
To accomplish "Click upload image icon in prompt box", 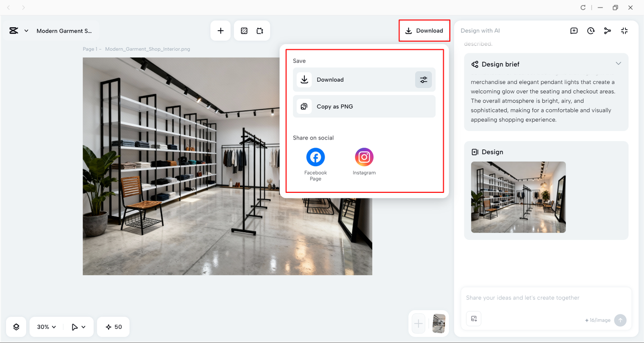I will pos(473,318).
